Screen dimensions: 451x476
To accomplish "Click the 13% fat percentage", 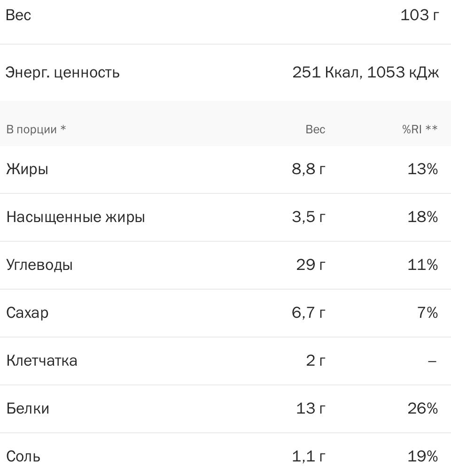I will point(423,169).
